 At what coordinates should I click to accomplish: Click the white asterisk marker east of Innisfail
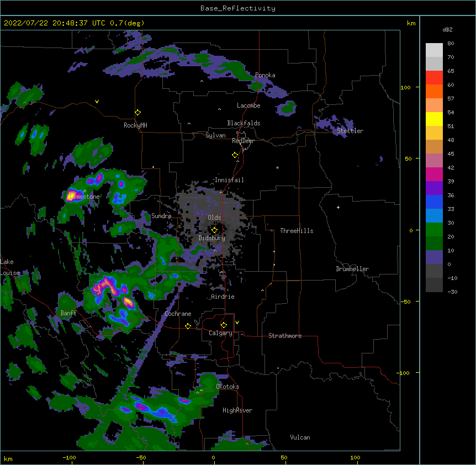click(x=277, y=167)
